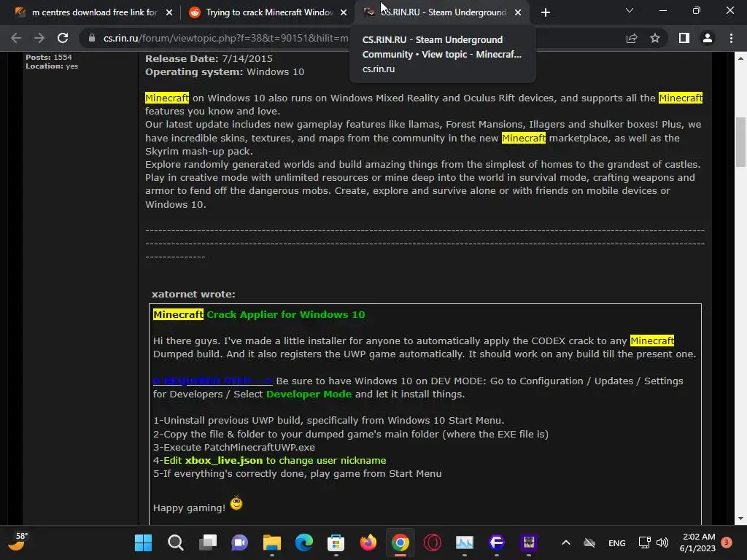This screenshot has height=560, width=747.
Task: Open the performance monitor taskbar app
Action: click(x=465, y=542)
